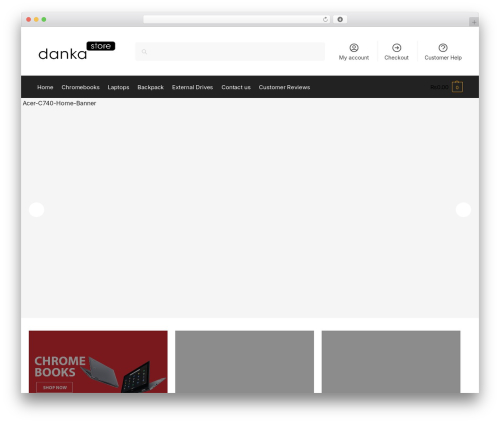This screenshot has height=423, width=500.
Task: Open the shopping cart bag icon
Action: click(457, 87)
